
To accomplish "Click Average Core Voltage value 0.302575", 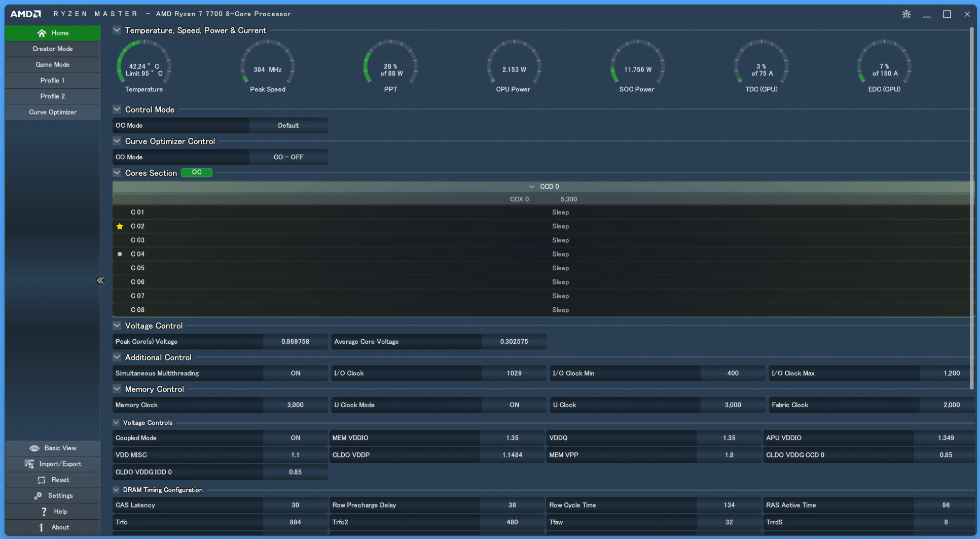I will click(514, 342).
